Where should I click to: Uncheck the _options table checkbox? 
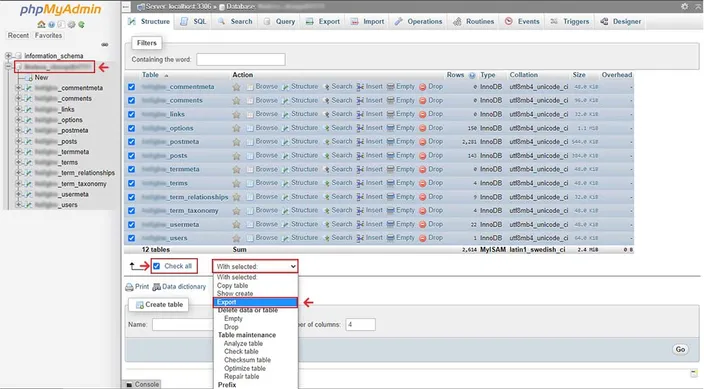pos(131,128)
